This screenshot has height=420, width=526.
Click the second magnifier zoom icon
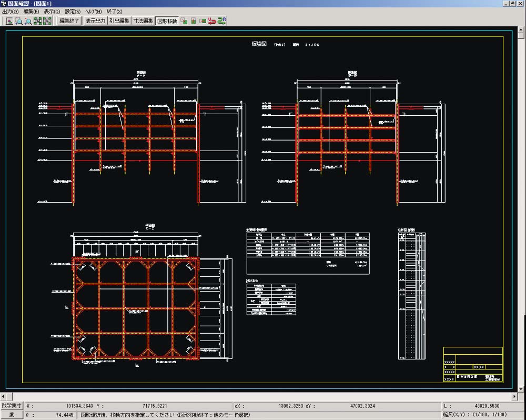(x=28, y=21)
